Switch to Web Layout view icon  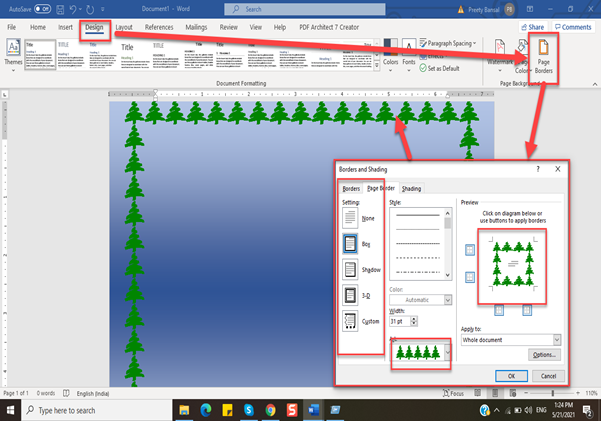click(513, 393)
